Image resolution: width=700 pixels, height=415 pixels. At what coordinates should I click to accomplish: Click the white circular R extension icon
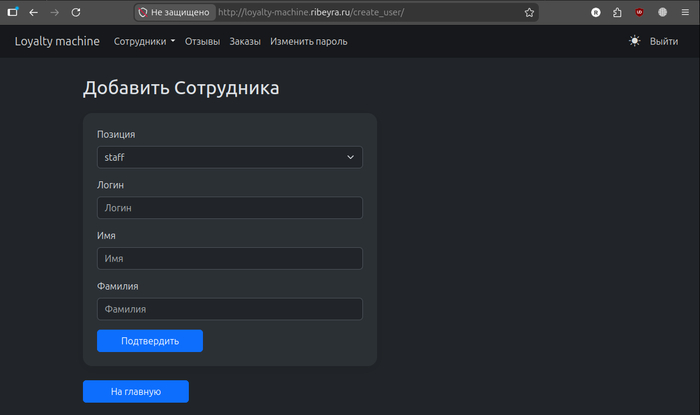pos(596,13)
